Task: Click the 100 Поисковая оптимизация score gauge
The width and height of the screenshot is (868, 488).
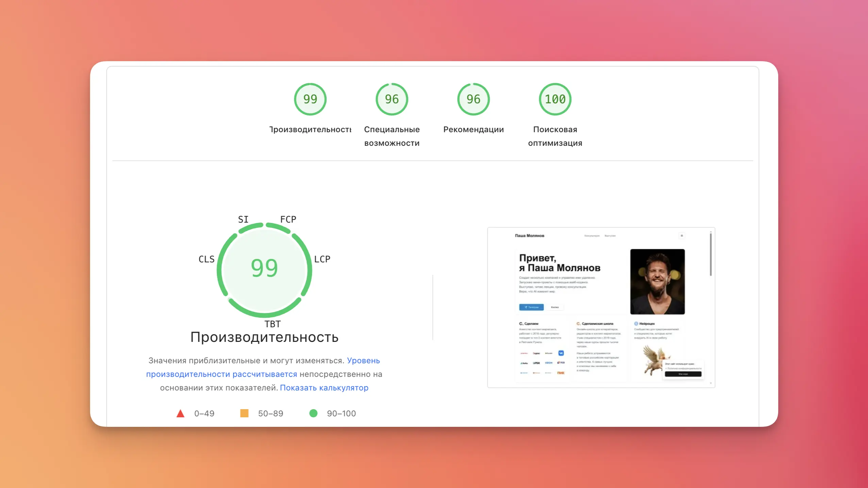Action: [555, 99]
